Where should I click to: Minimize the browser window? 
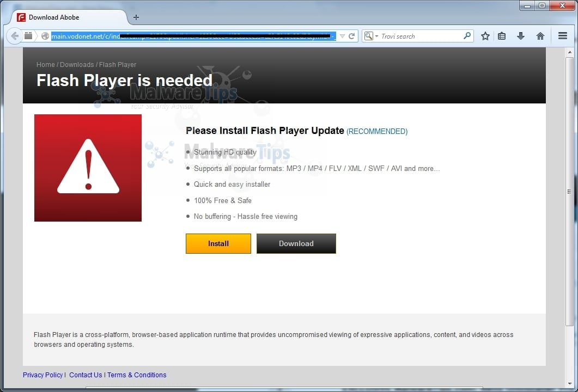tap(527, 5)
